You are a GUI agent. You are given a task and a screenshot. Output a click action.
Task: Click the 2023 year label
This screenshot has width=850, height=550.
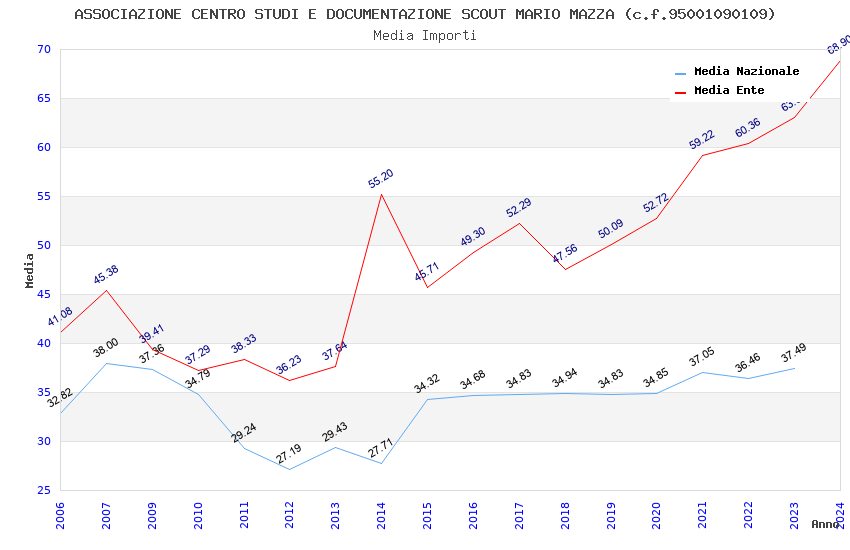[x=795, y=515]
